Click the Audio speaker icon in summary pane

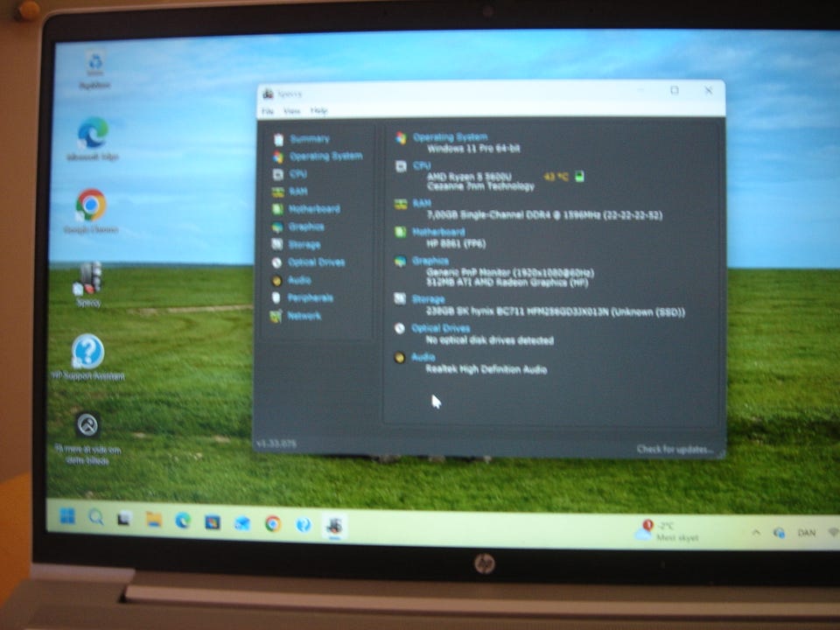(399, 357)
